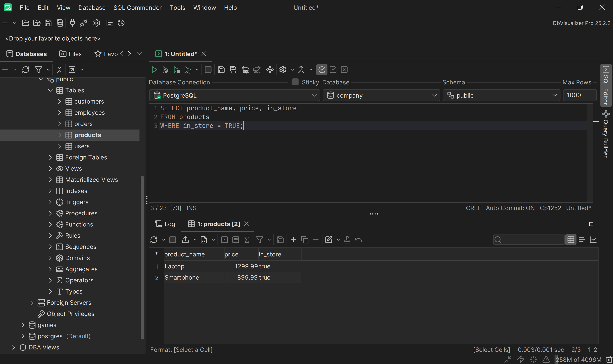Switch result view to text mode
The width and height of the screenshot is (613, 364).
(582, 240)
